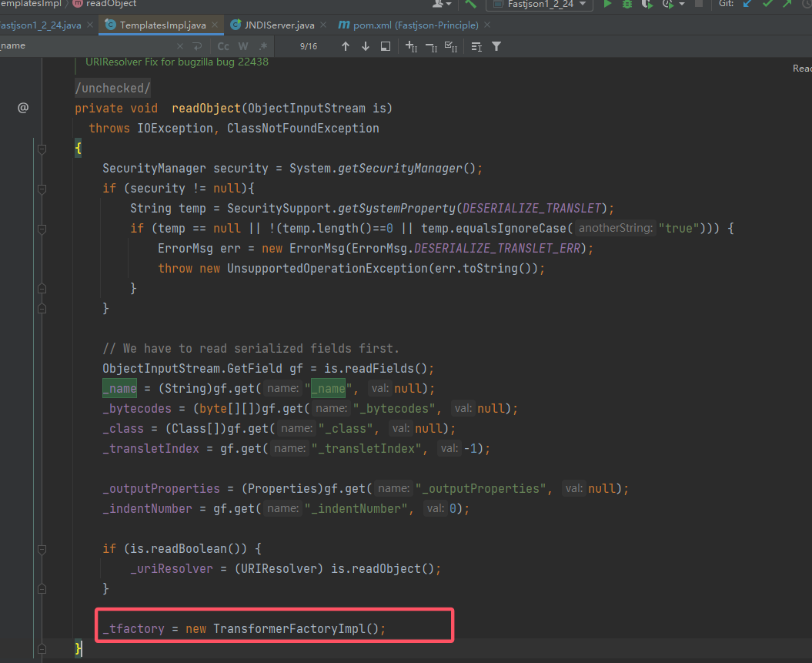Insert new line in search field
This screenshot has height=663, width=812.
pos(197,47)
